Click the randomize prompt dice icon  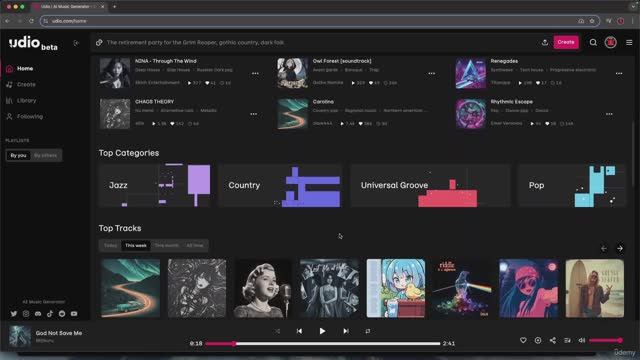point(99,42)
